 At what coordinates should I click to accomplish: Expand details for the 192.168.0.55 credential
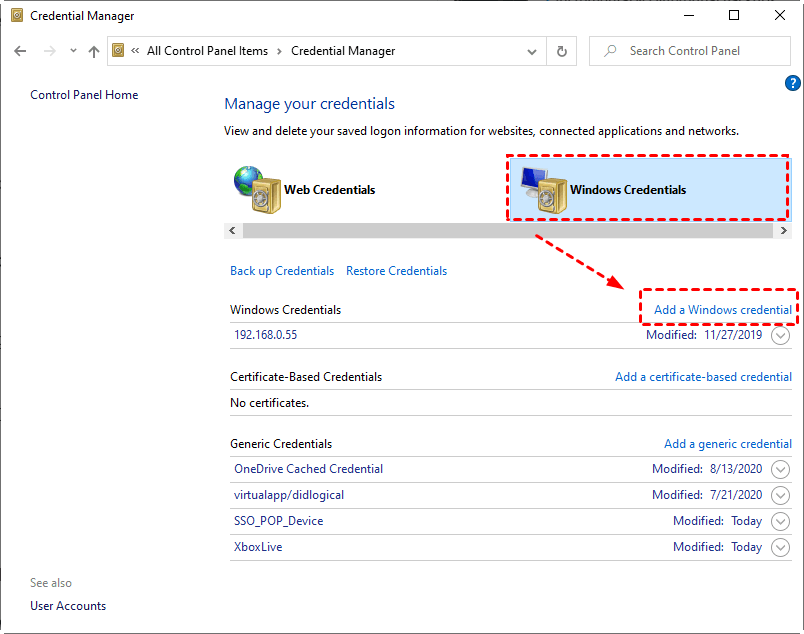tap(781, 335)
